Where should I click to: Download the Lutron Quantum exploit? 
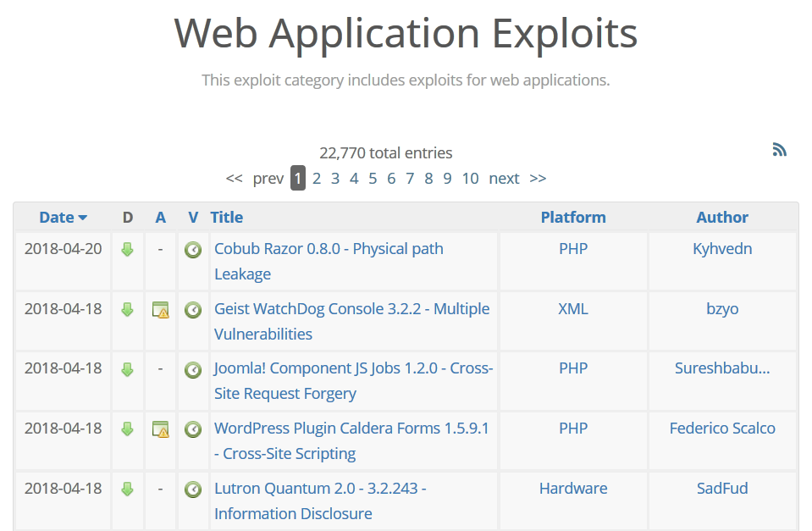pyautogui.click(x=127, y=489)
